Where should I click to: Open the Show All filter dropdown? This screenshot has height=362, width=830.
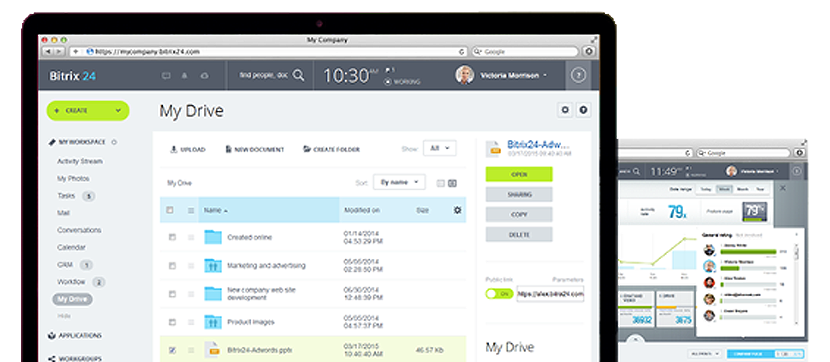(440, 149)
